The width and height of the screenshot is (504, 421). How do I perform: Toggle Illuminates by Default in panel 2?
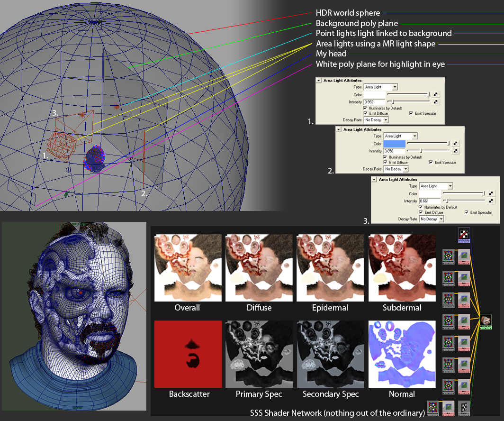pyautogui.click(x=385, y=157)
